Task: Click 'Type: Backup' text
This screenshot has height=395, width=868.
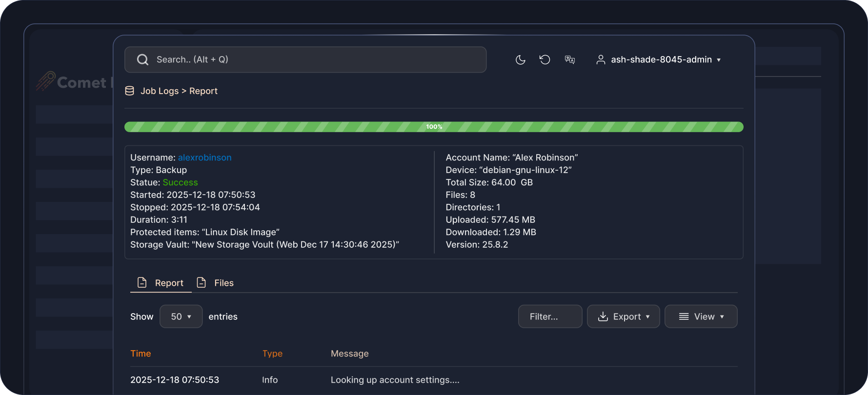Action: point(159,170)
